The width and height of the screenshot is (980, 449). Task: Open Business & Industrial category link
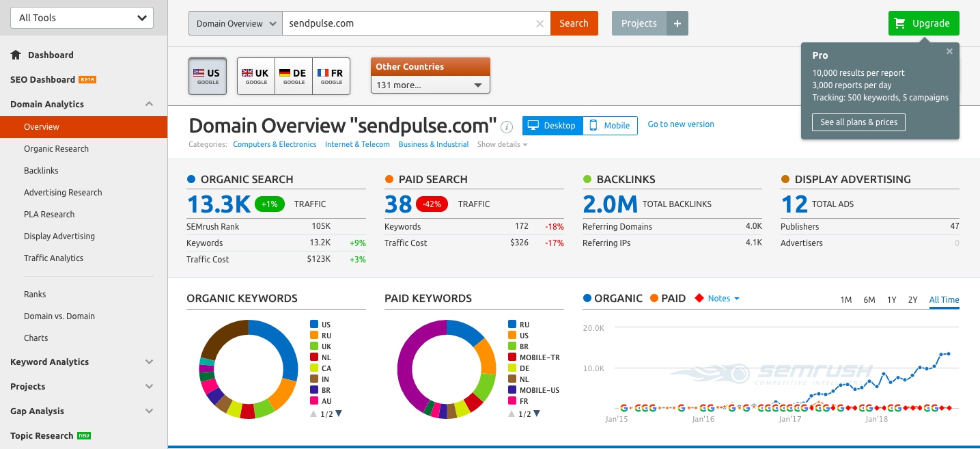(434, 144)
